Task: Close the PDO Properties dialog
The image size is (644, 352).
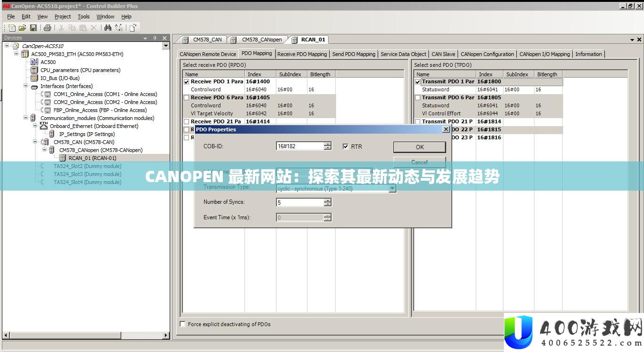Action: pos(446,129)
